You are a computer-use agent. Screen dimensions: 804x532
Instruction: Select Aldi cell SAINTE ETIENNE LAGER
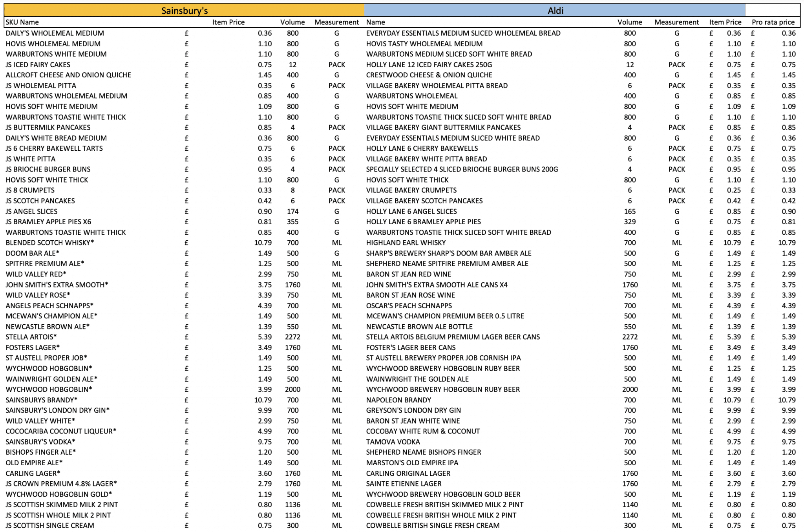tap(404, 484)
